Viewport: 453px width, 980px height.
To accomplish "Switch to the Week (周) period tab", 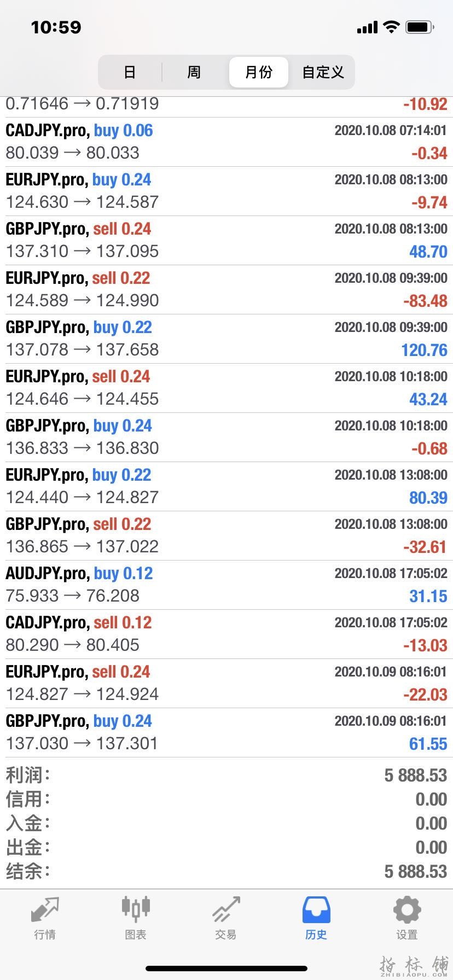I will click(x=194, y=72).
